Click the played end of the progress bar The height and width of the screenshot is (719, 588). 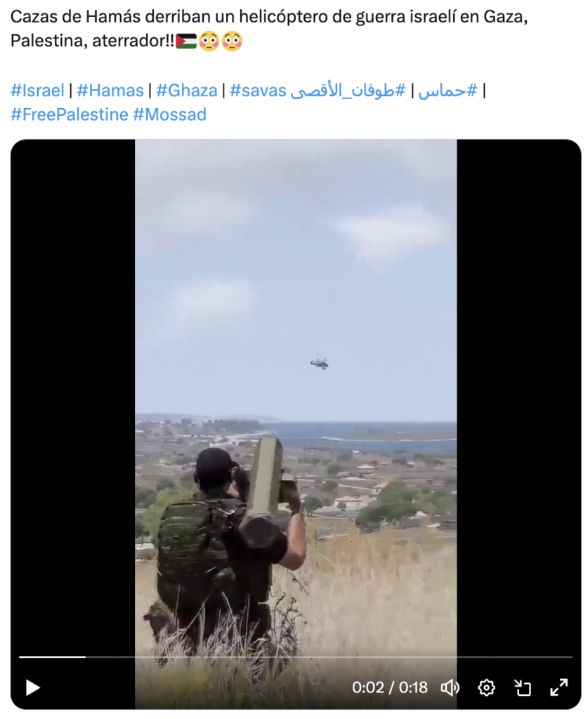(85, 657)
